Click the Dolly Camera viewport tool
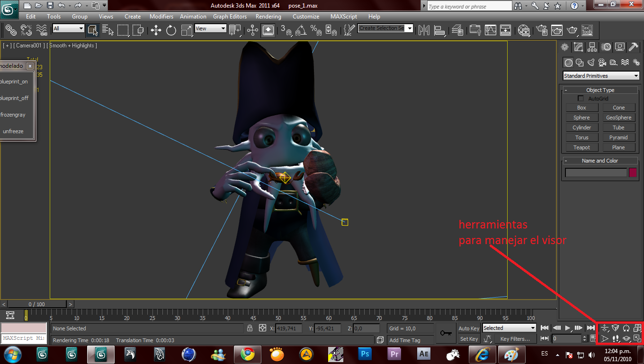This screenshot has height=364, width=644. (x=605, y=328)
